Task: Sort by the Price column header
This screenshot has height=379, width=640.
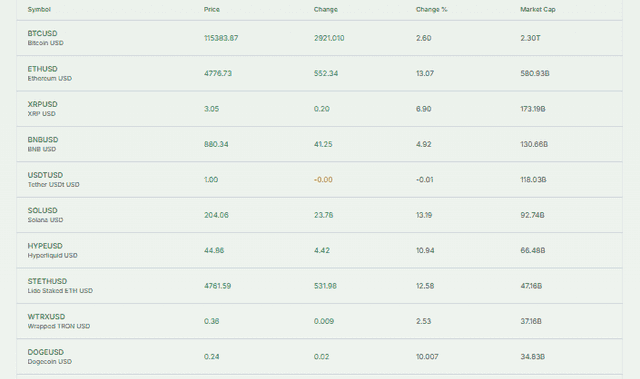Action: pos(212,9)
